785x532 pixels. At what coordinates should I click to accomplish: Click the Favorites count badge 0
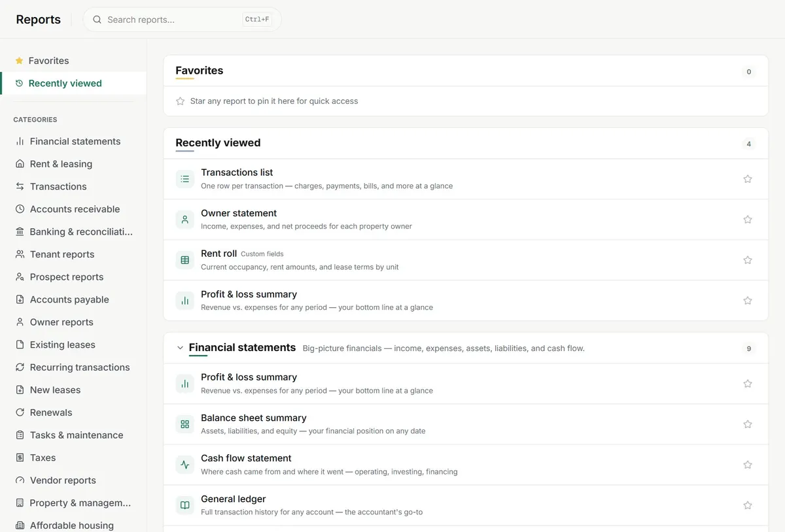tap(749, 72)
